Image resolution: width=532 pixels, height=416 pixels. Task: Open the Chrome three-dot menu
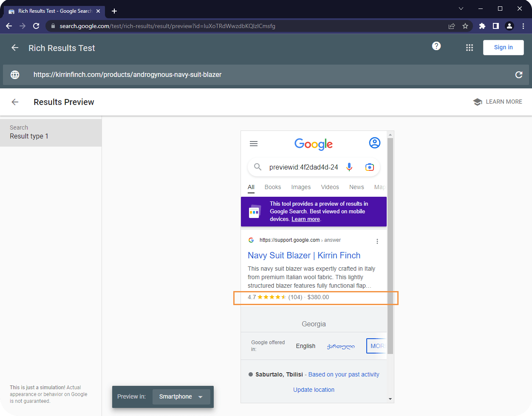pyautogui.click(x=523, y=26)
